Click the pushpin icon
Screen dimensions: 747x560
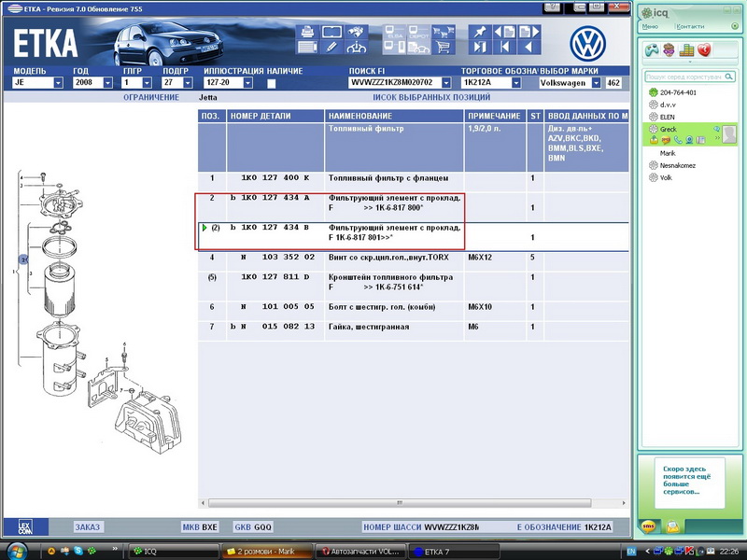tap(480, 32)
